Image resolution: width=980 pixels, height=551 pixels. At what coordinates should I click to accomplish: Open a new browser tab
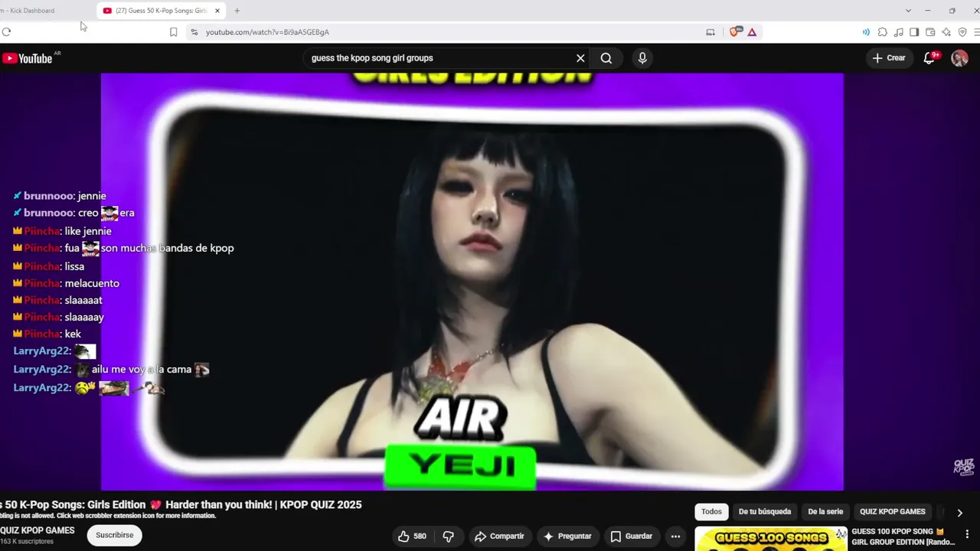[237, 11]
